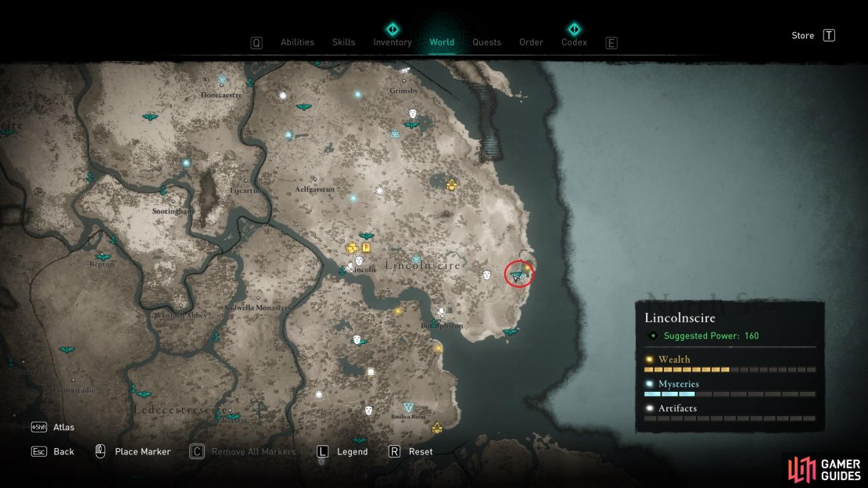
Task: Select the triquetra icon next to Lincolnscire label
Action: click(416, 259)
